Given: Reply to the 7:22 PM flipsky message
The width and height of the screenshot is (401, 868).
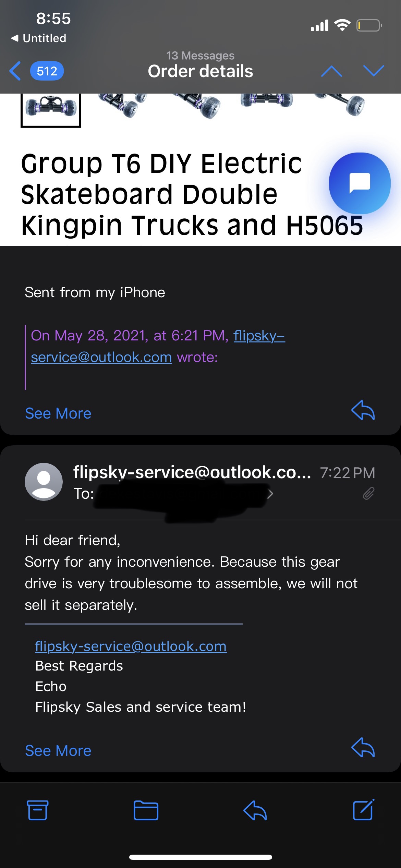Looking at the screenshot, I should (x=363, y=747).
